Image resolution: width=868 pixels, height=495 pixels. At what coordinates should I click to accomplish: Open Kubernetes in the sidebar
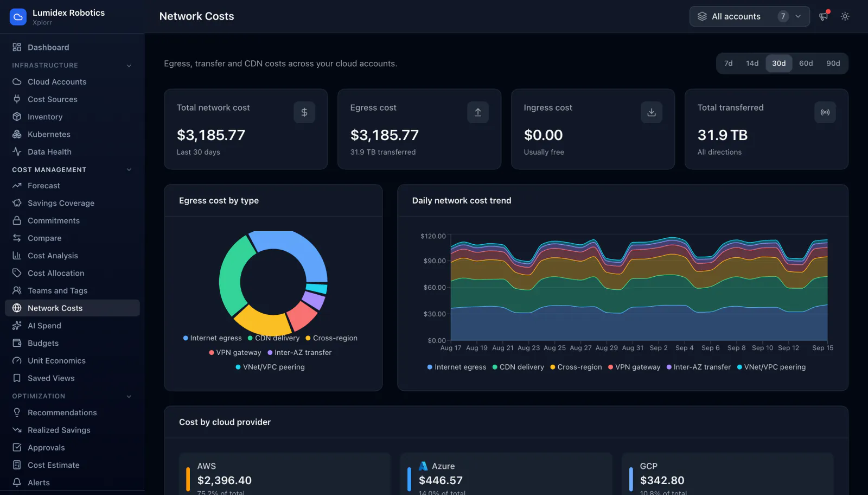[72, 134]
